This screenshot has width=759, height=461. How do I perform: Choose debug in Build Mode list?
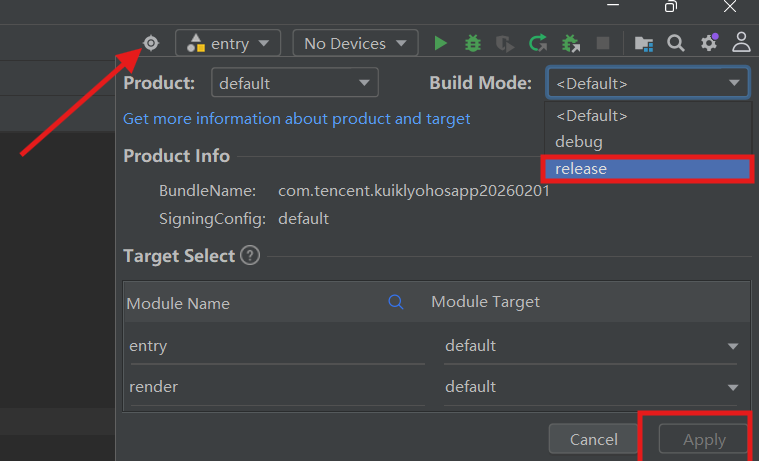(648, 142)
